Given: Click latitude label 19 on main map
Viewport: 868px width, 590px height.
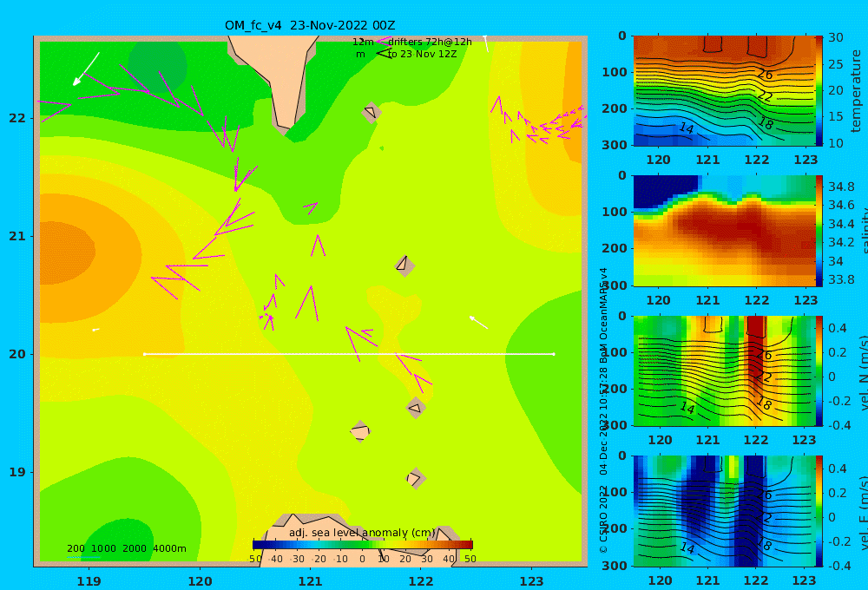Looking at the screenshot, I should click(17, 472).
